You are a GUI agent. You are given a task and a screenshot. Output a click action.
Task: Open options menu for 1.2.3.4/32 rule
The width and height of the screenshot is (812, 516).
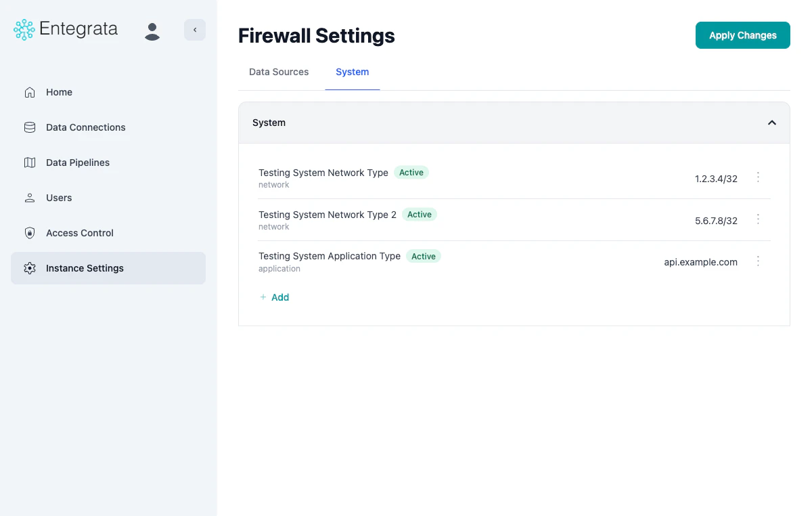758,177
